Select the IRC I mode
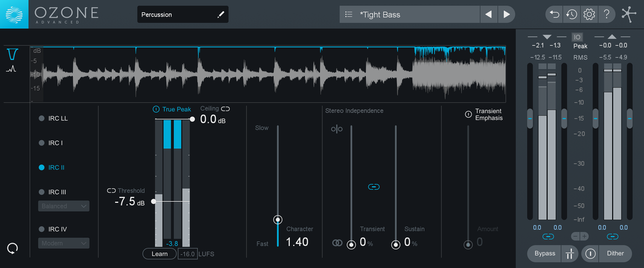 click(x=51, y=143)
